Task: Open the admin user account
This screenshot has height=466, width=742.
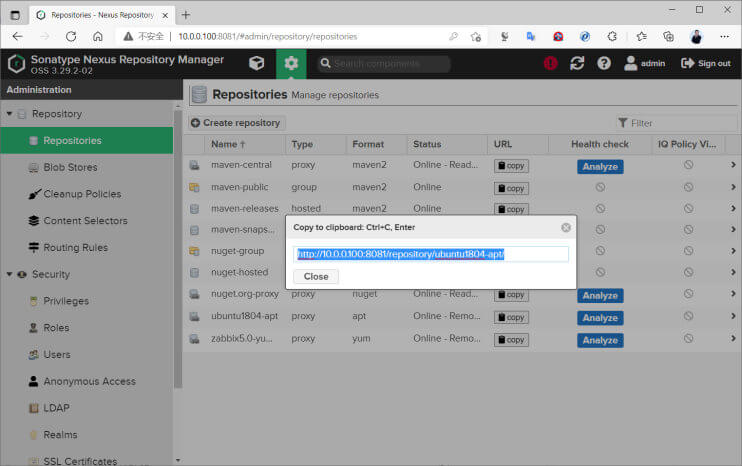Action: [x=645, y=63]
